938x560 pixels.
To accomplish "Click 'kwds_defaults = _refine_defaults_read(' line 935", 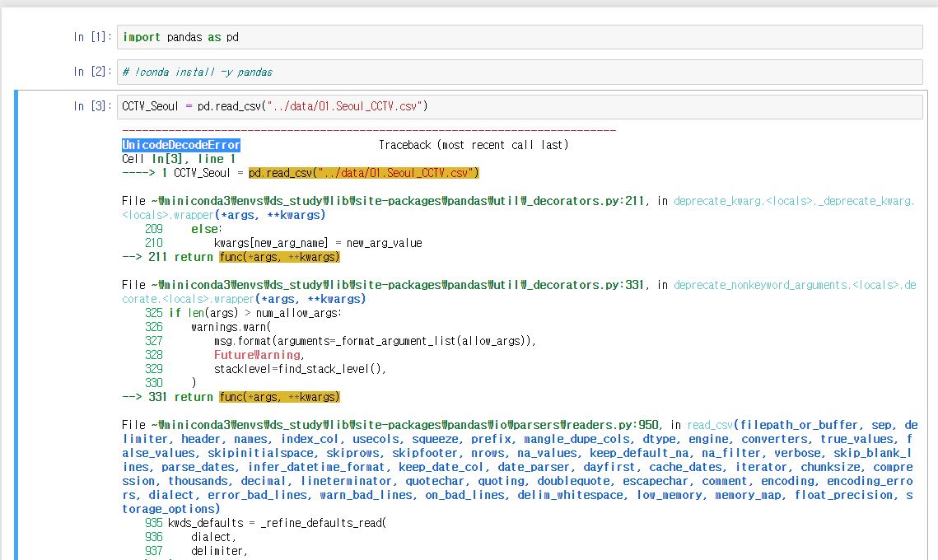I will click(x=277, y=523).
